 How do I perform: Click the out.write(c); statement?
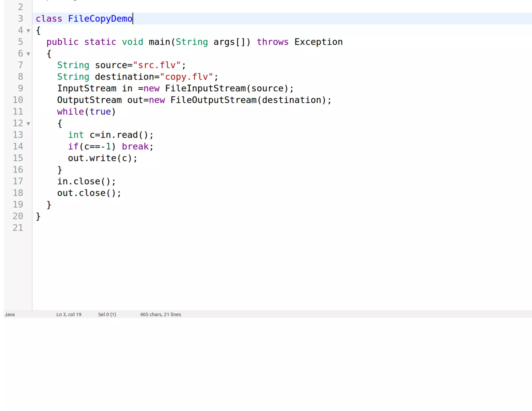(102, 158)
